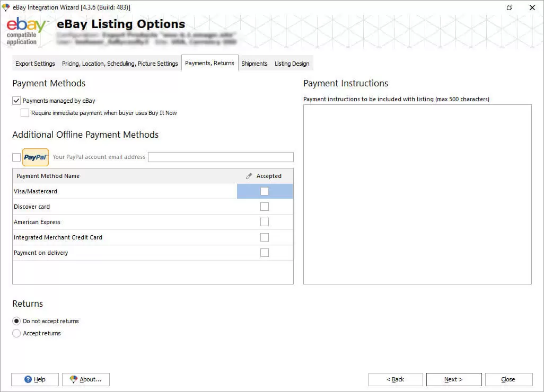
Task: Enable American Express as accepted payment
Action: click(x=265, y=222)
